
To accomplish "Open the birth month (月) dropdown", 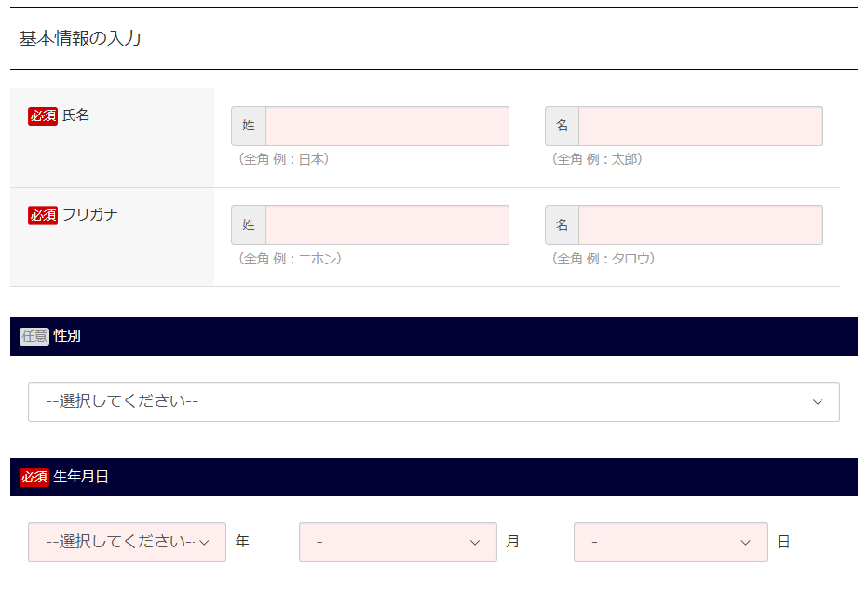I will tap(398, 542).
